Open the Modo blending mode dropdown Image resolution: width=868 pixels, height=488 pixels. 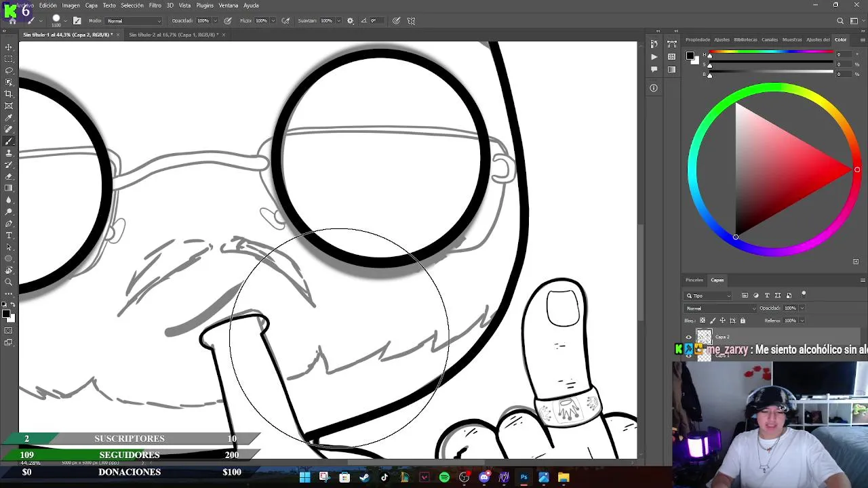pos(134,21)
